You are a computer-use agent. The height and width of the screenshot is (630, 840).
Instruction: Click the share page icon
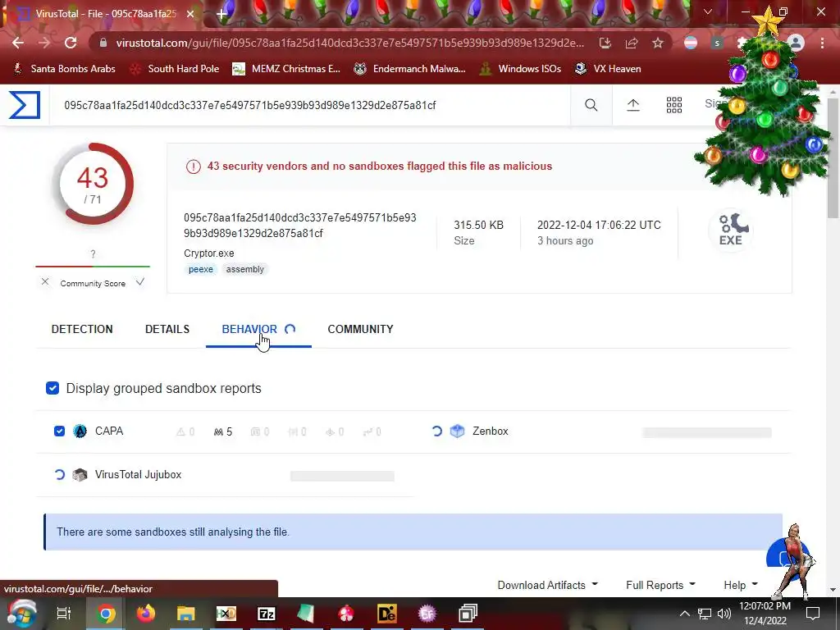coord(632,43)
